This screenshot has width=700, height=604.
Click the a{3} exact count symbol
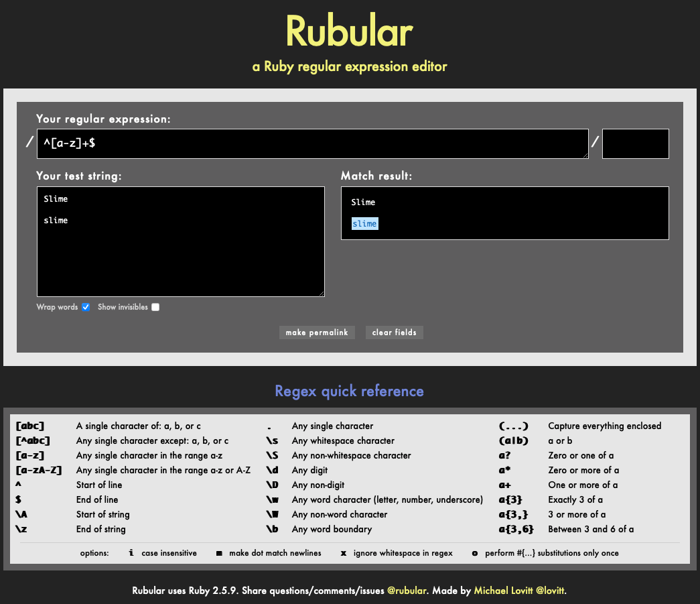tap(510, 499)
